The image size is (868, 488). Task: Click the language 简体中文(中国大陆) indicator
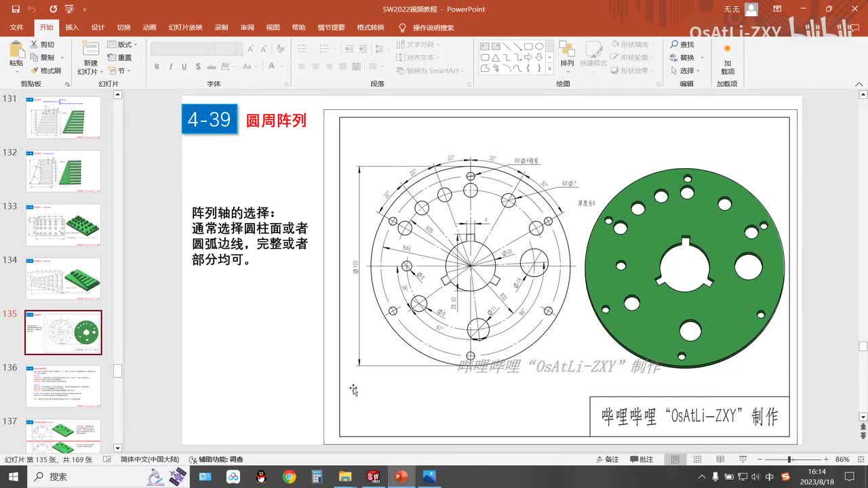point(150,460)
